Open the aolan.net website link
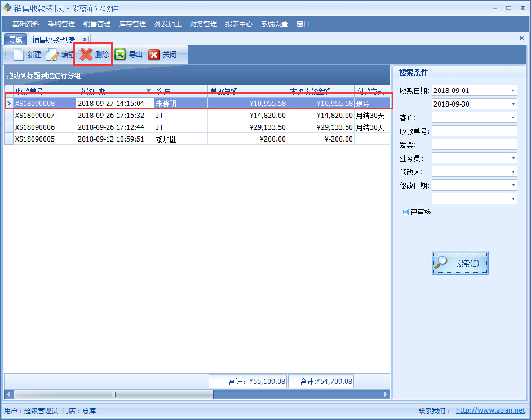 (490, 410)
